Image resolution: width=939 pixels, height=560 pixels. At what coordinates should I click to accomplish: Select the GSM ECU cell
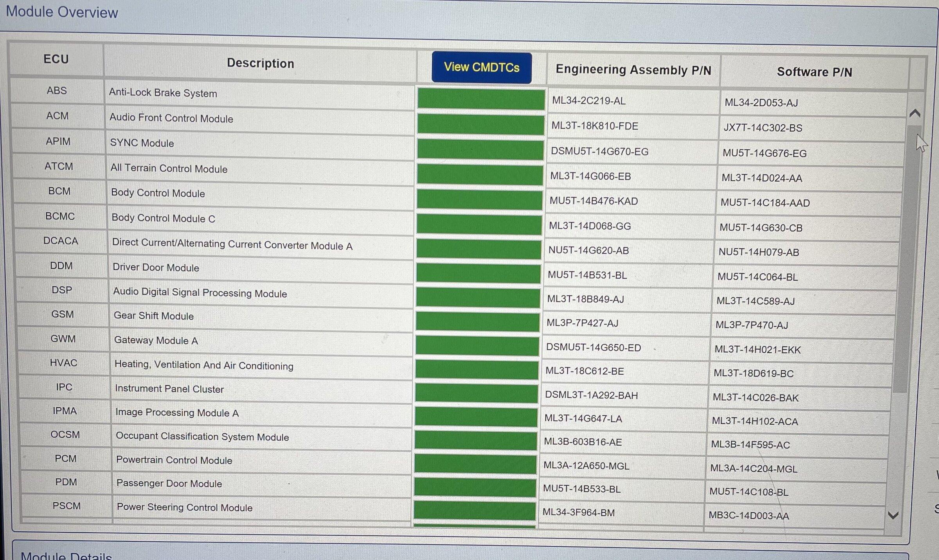(x=63, y=314)
